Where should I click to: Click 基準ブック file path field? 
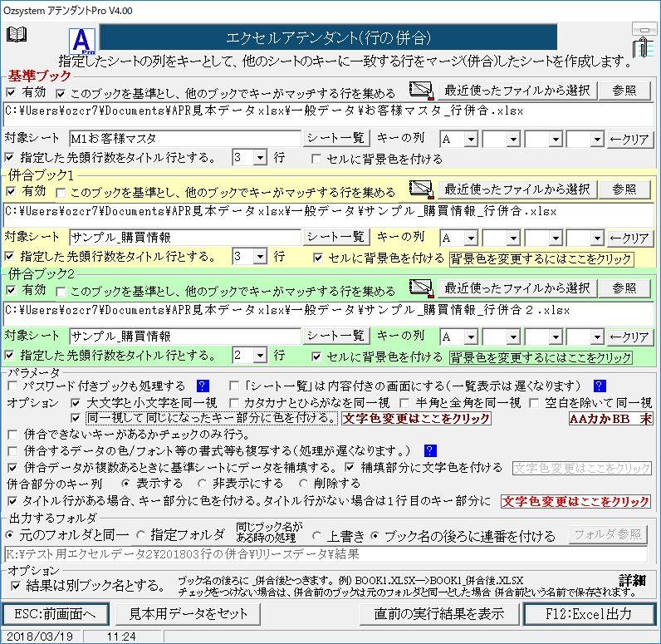coord(329,115)
